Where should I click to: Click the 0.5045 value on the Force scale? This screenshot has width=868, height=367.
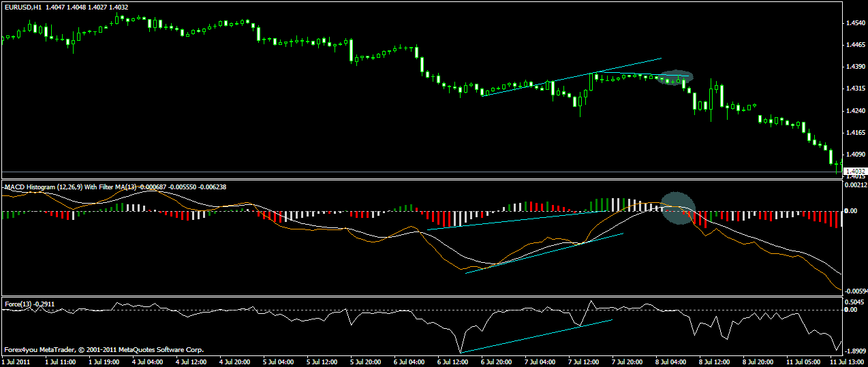pos(854,302)
